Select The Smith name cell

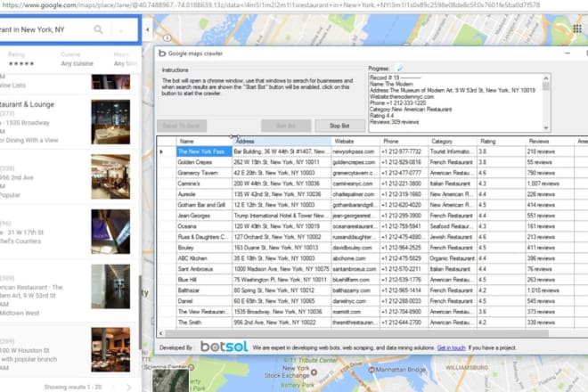pos(204,323)
